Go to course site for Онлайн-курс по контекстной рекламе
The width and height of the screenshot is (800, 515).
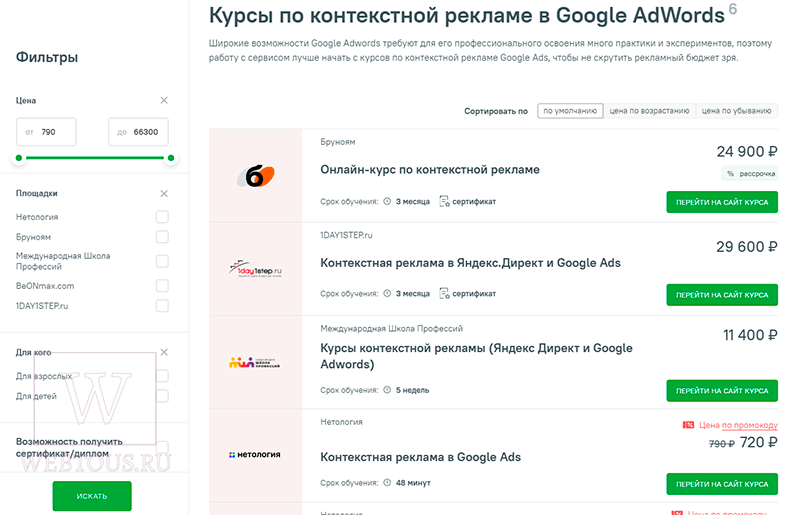pyautogui.click(x=722, y=202)
